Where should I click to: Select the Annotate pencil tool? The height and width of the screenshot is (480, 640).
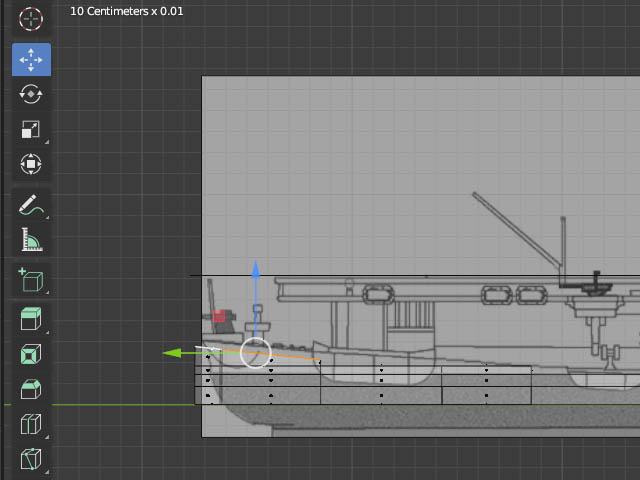[x=31, y=205]
